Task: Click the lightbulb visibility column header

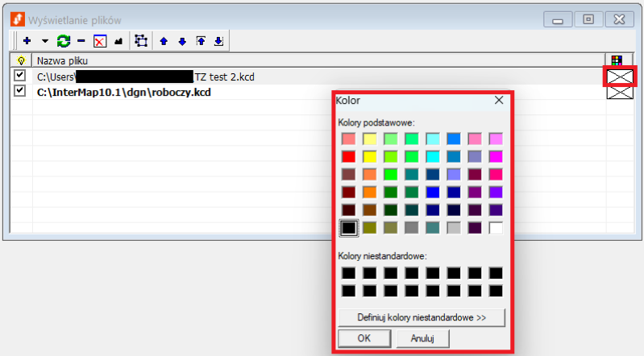Action: click(x=21, y=60)
